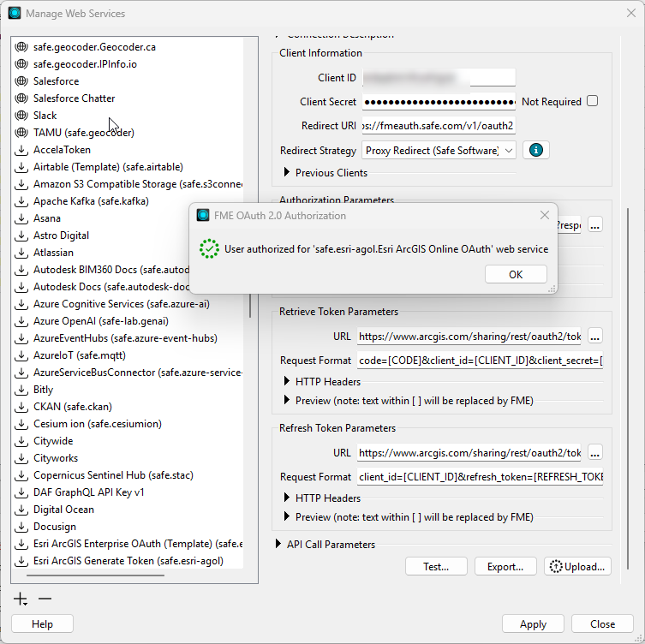This screenshot has width=645, height=644.
Task: Click the globe icon beside safe.geocoder.Geocoder.ca
Action: (x=21, y=47)
